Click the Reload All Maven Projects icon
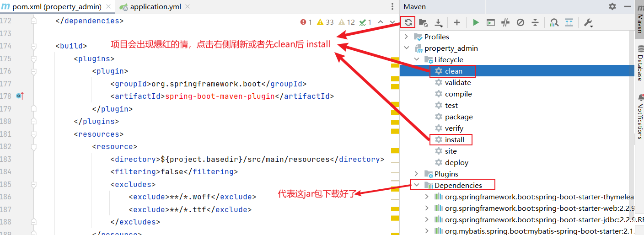The image size is (644, 235). [x=408, y=22]
